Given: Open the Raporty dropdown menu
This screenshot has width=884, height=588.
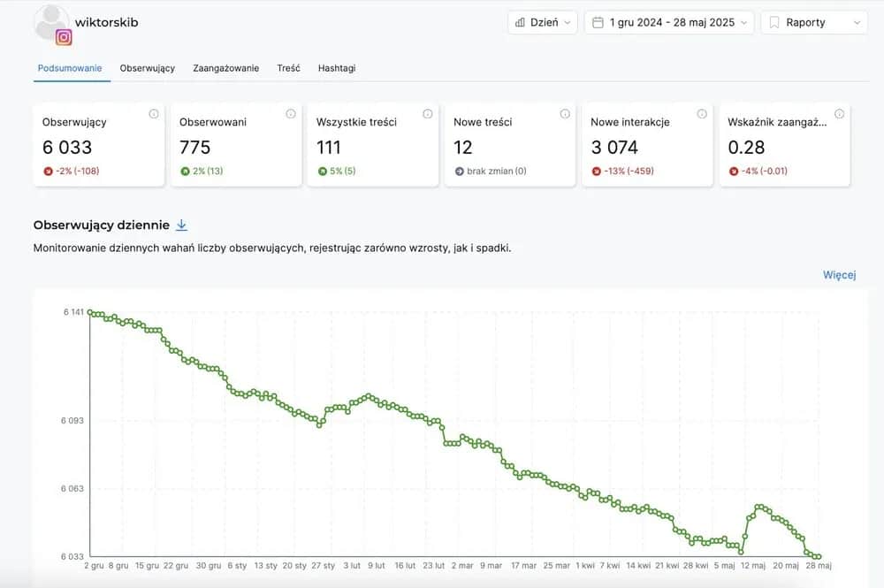Looking at the screenshot, I should [812, 21].
